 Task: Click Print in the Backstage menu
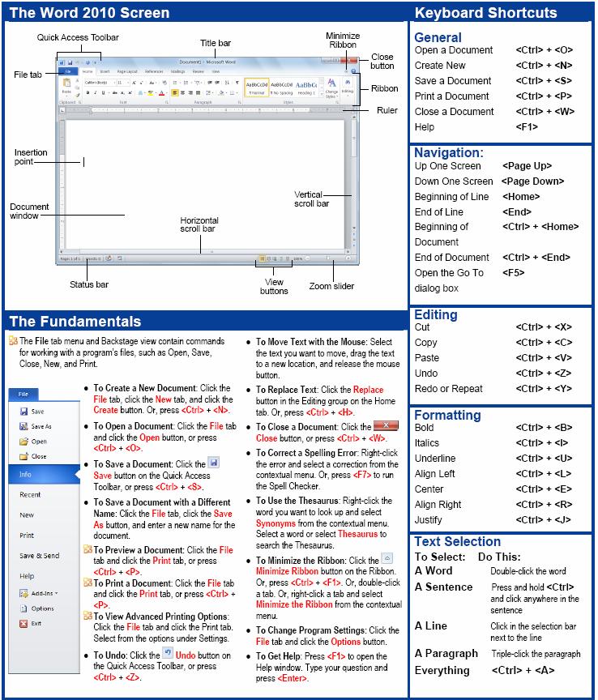[x=27, y=536]
